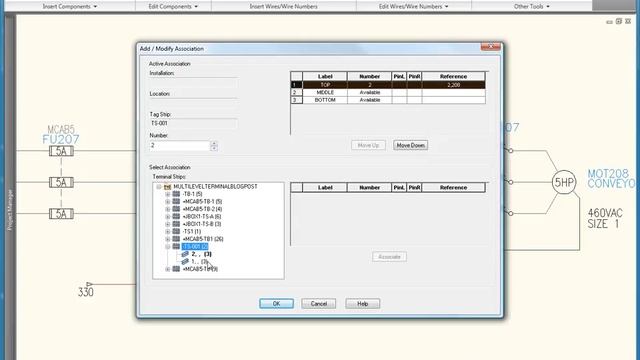640x360 pixels.
Task: Select the FU207 fuse tag in drawing
Action: pyautogui.click(x=61, y=139)
